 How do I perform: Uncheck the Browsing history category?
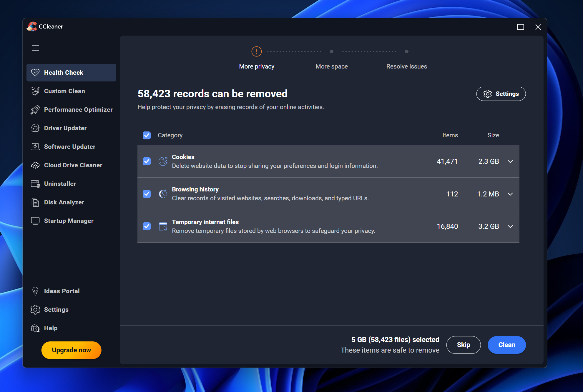pos(146,194)
